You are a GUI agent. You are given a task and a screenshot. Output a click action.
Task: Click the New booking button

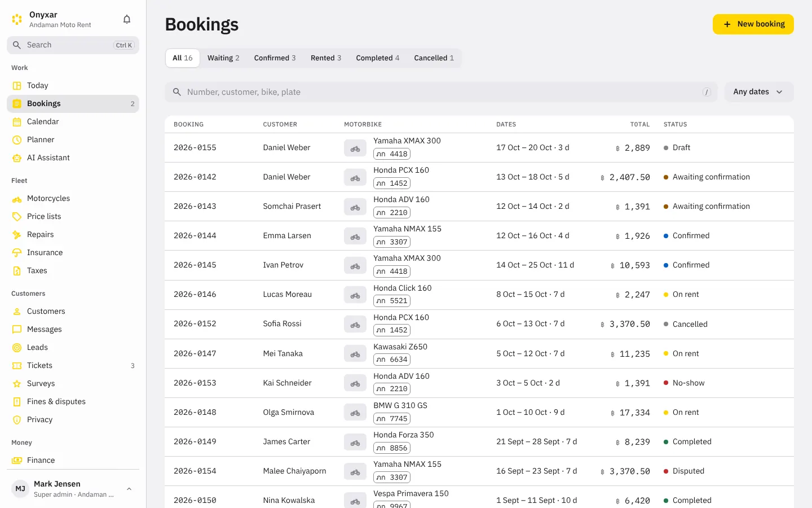click(x=753, y=24)
